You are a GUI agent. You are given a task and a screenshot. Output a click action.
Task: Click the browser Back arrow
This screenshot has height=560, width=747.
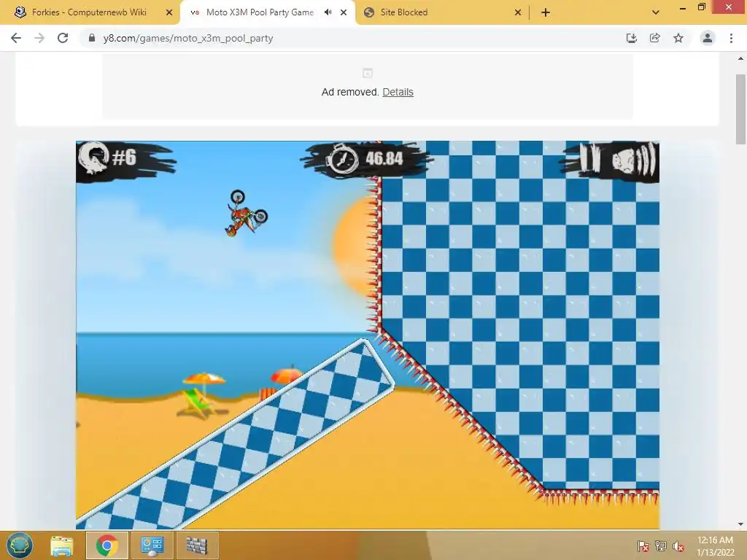pyautogui.click(x=16, y=38)
